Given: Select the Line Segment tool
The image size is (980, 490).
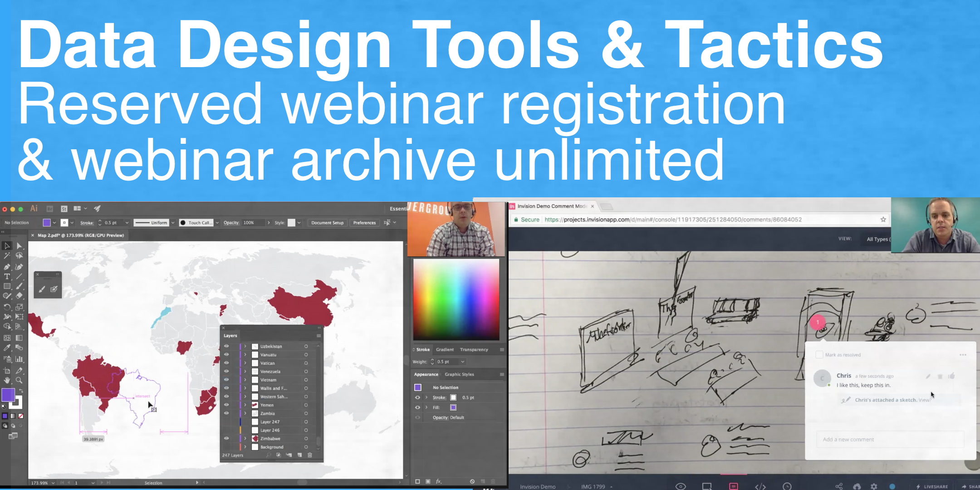Looking at the screenshot, I should (19, 276).
